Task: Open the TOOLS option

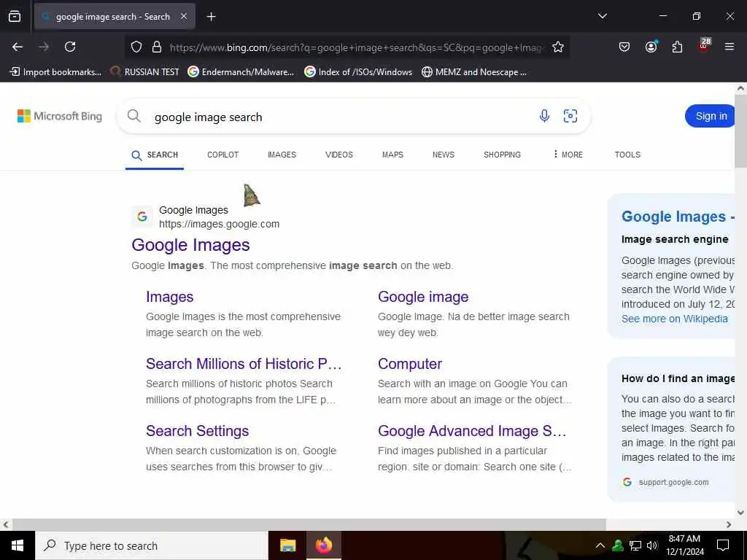Action: tap(627, 155)
